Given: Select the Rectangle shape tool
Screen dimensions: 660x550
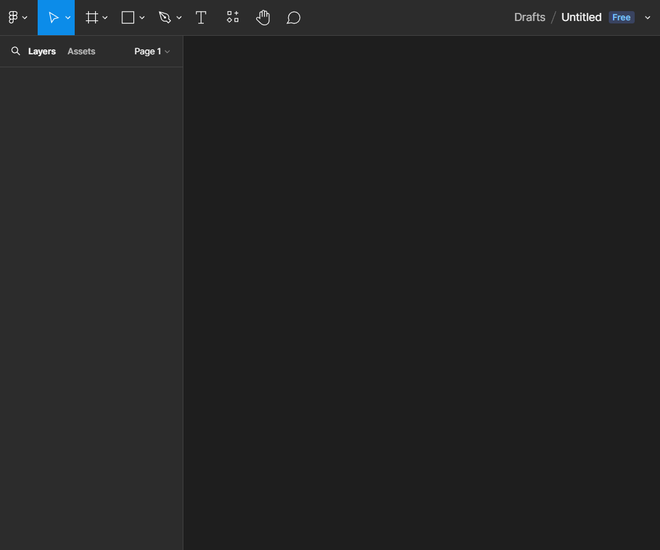Looking at the screenshot, I should (x=128, y=18).
